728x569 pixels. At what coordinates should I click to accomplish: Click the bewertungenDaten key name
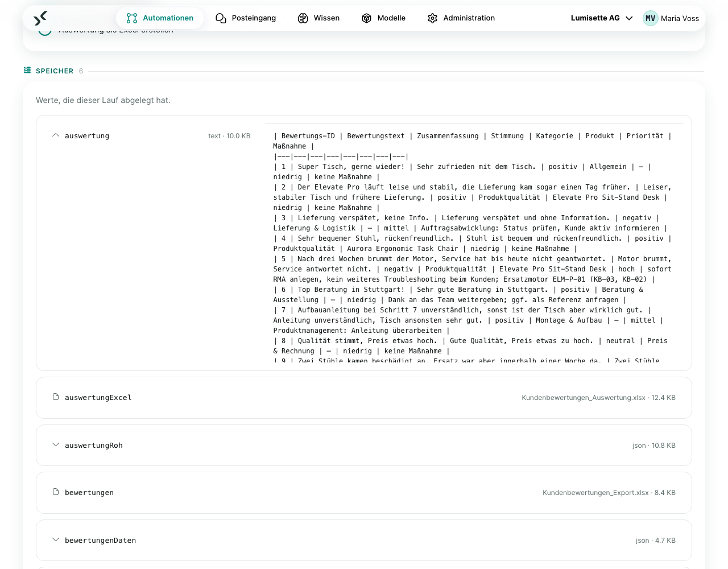[x=101, y=541]
